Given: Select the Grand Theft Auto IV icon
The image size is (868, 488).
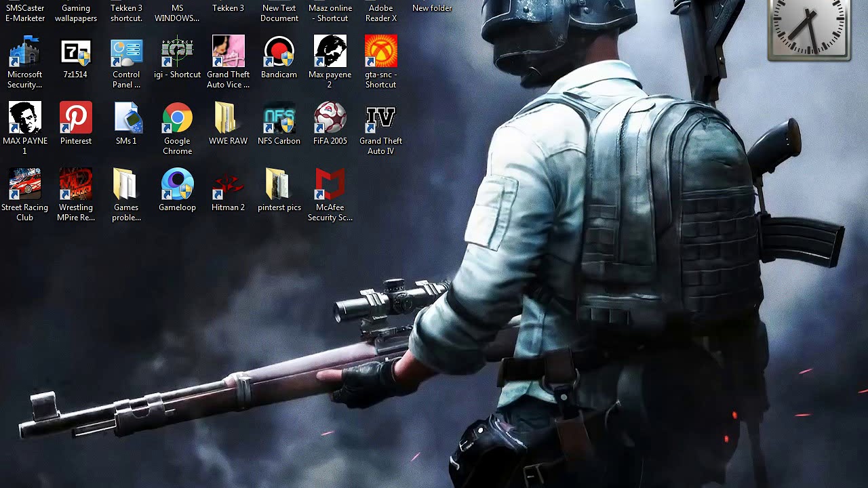Looking at the screenshot, I should 380,119.
